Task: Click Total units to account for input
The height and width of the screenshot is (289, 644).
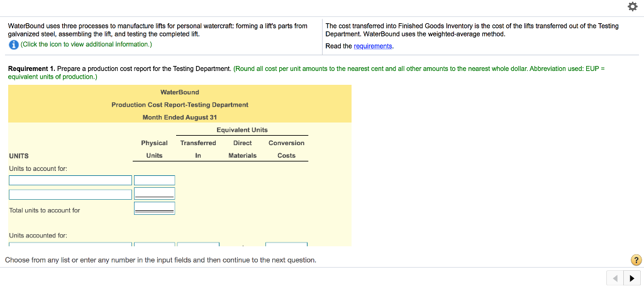Action: [x=155, y=208]
